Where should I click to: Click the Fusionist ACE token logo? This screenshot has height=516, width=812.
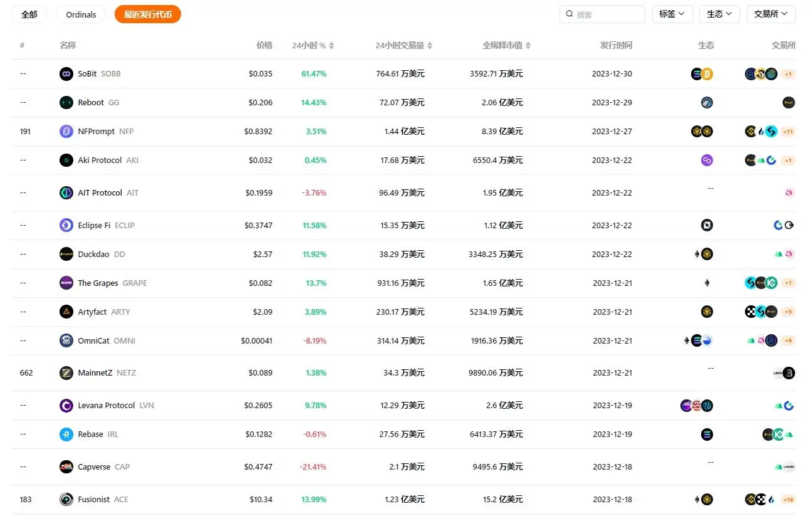(66, 500)
